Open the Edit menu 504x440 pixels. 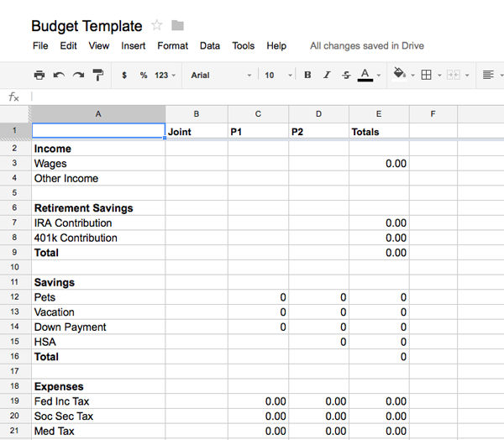(68, 46)
